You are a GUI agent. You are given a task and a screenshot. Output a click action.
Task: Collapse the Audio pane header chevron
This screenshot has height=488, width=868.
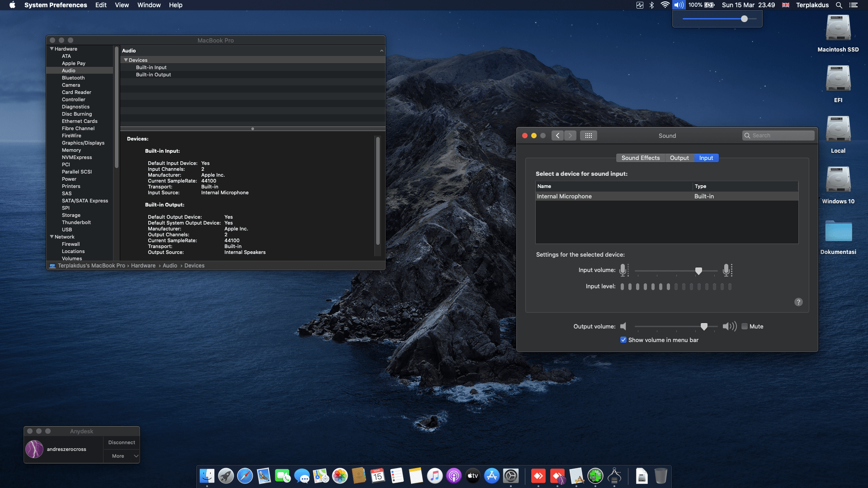382,51
